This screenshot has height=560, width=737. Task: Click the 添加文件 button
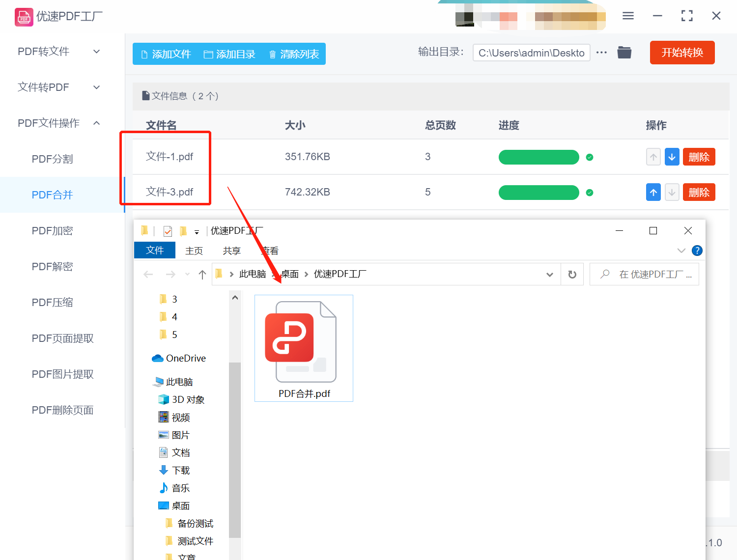tap(166, 54)
